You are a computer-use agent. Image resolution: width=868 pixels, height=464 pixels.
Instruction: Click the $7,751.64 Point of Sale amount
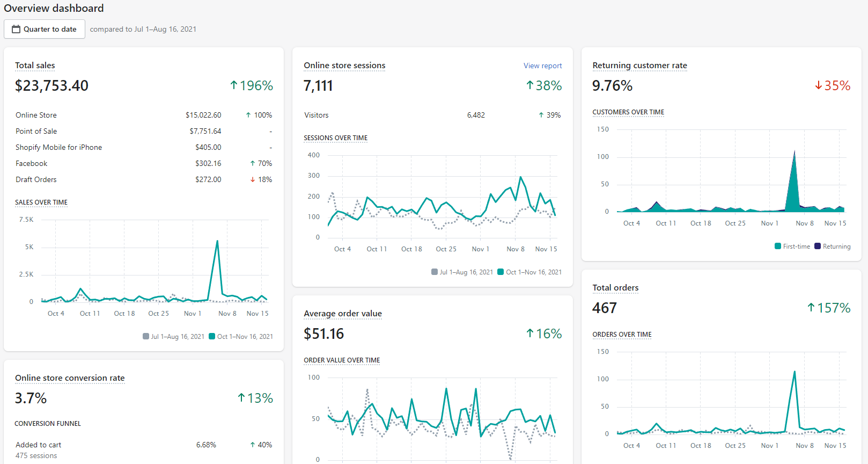[205, 131]
